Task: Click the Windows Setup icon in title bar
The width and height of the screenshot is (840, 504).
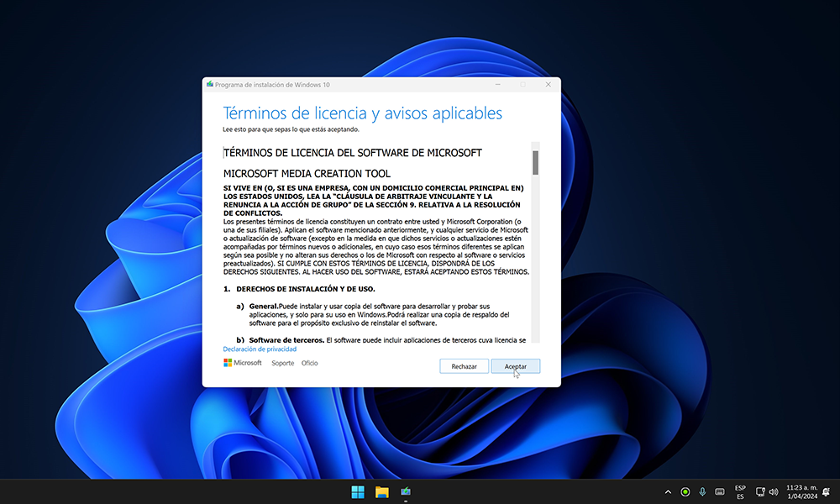Action: click(209, 85)
